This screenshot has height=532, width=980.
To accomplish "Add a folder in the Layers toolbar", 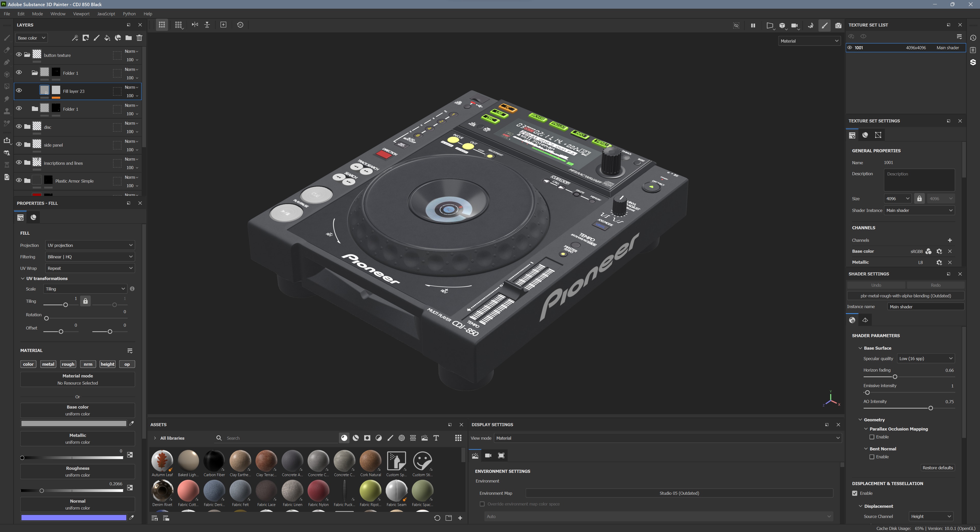I will (129, 38).
